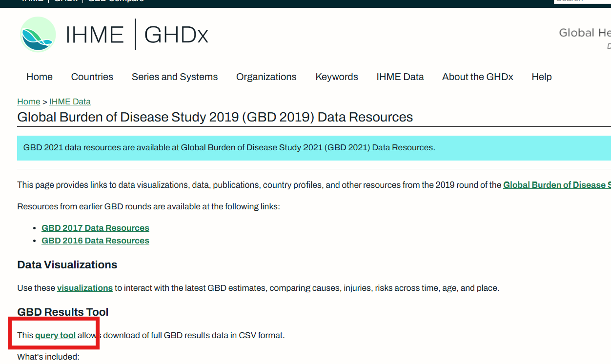Visit the GBD 2016 Data Resources link
Image resolution: width=611 pixels, height=364 pixels.
pos(96,241)
